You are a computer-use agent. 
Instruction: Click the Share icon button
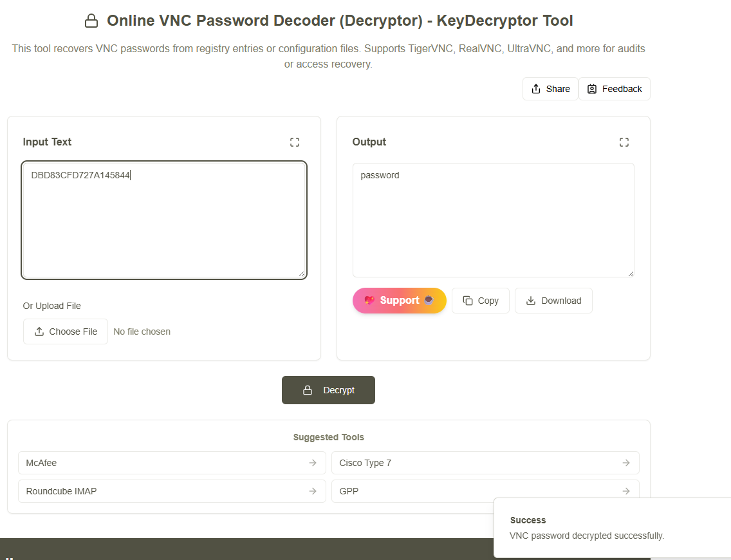point(535,88)
